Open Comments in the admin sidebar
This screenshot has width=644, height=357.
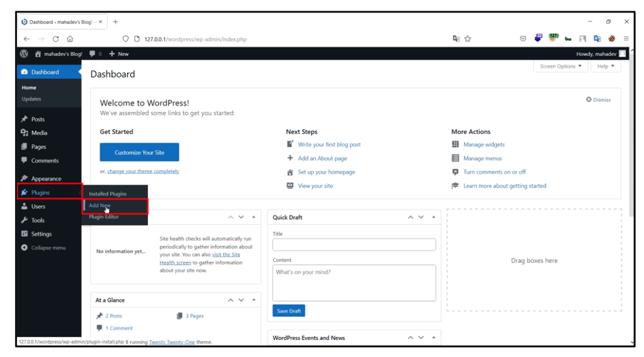tap(45, 161)
